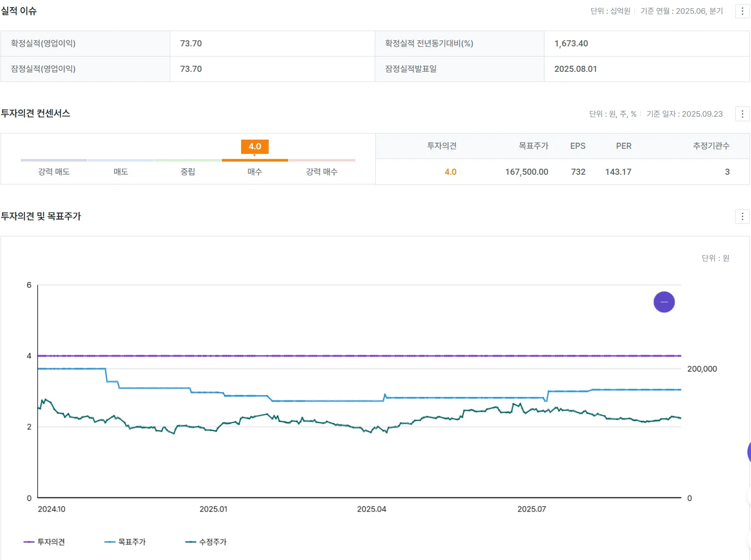Select the 강력 매도 rating segment
The height and width of the screenshot is (560, 751).
pyautogui.click(x=54, y=172)
